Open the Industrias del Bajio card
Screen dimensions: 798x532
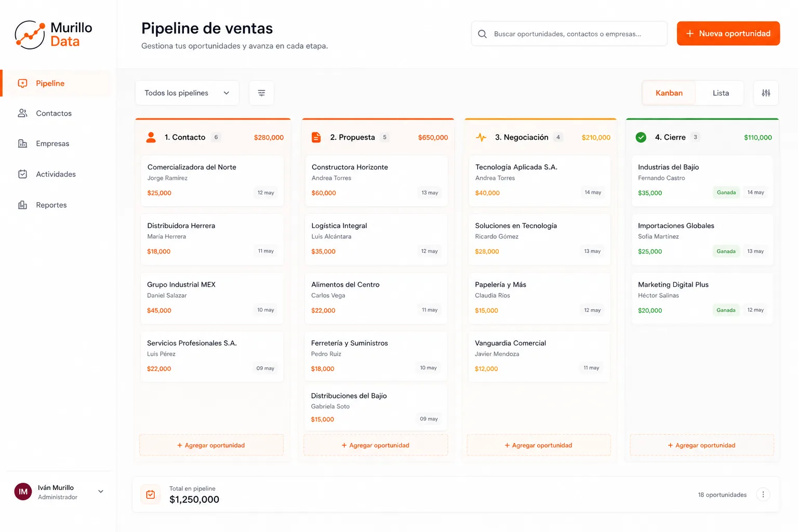tap(702, 180)
